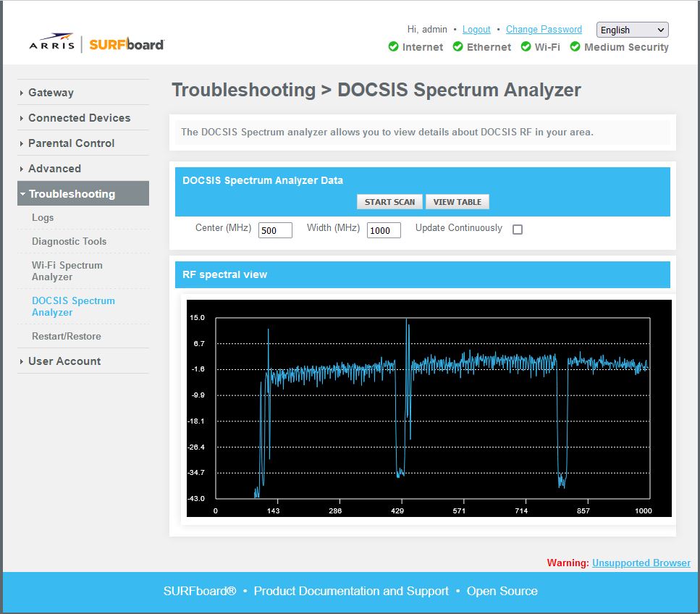Collapse the Troubleshooting menu arrow
Screen dimensions: 700x614
pos(22,194)
